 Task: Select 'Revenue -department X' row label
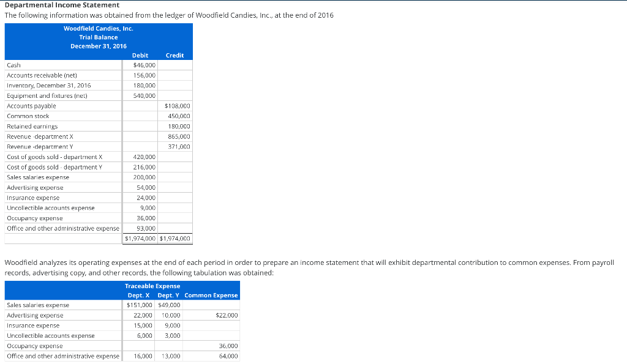pos(40,136)
